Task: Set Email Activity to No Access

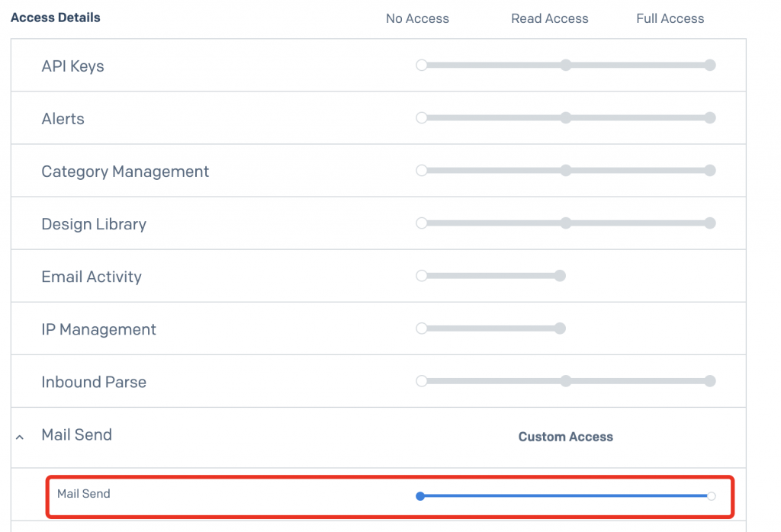Action: pos(421,276)
